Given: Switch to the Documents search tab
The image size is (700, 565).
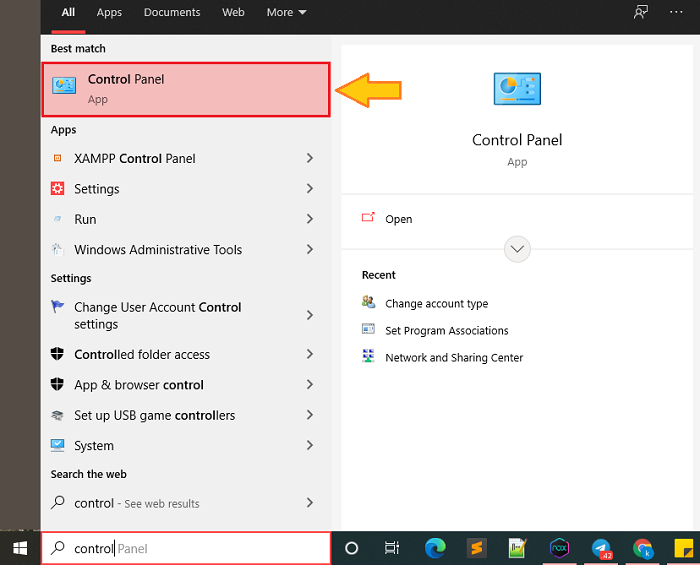Looking at the screenshot, I should 172,12.
